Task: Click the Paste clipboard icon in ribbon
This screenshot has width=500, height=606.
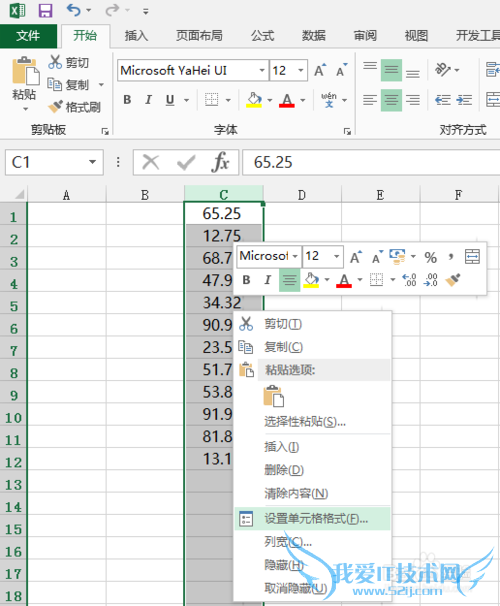Action: coord(26,71)
